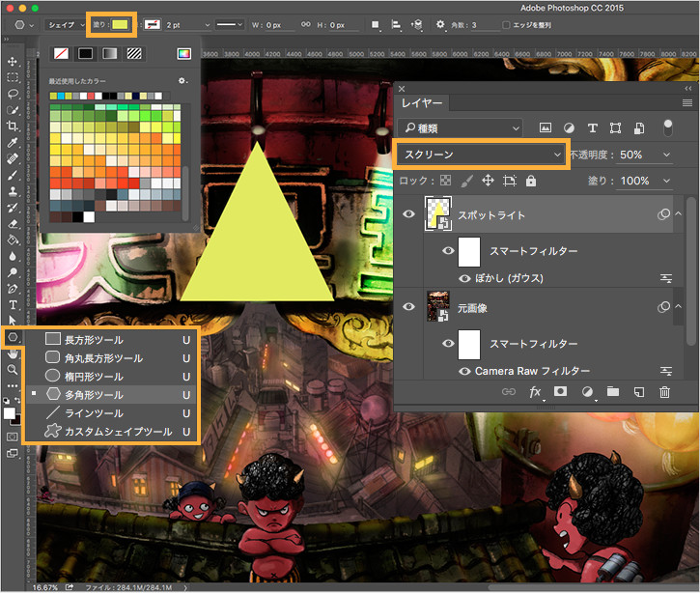Open the layers panel menu

click(x=687, y=103)
